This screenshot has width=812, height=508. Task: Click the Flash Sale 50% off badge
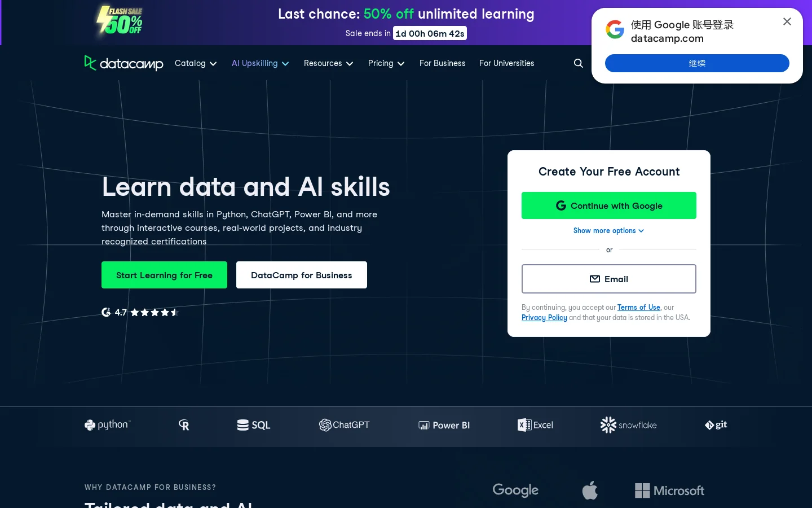120,21
